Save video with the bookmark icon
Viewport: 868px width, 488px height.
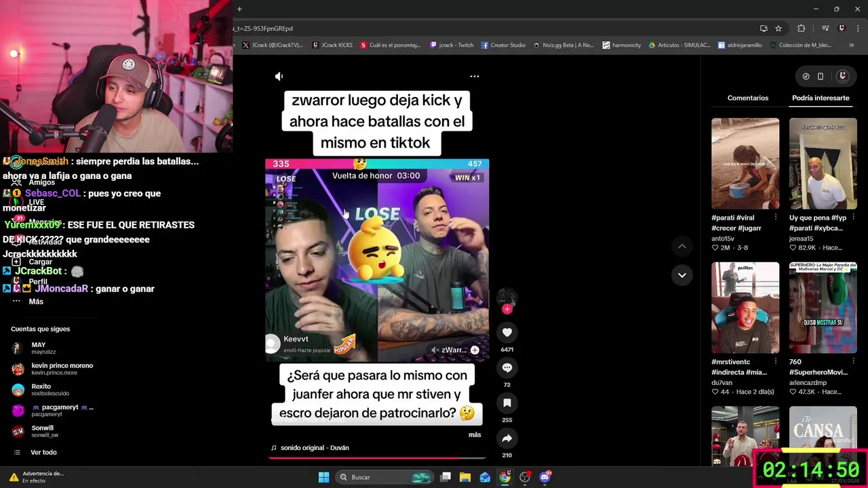507,403
